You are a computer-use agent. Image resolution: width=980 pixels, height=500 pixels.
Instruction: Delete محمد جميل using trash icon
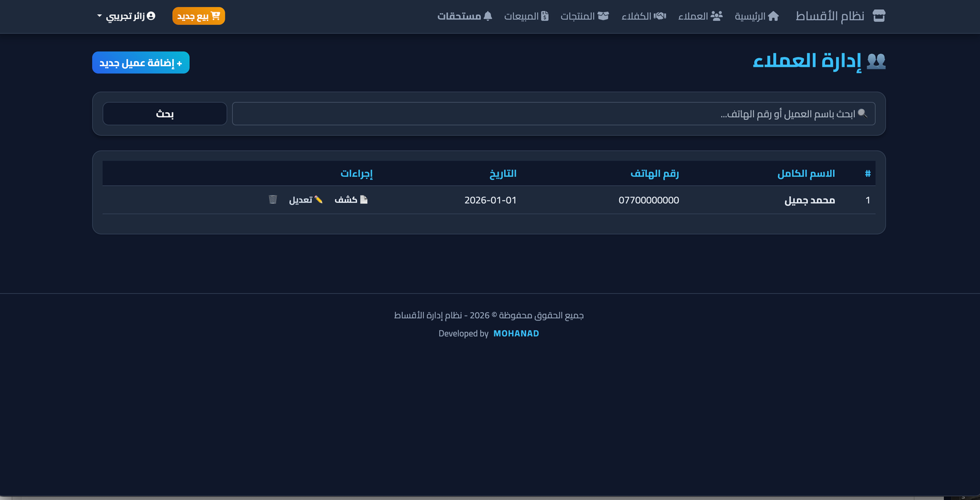(x=273, y=200)
